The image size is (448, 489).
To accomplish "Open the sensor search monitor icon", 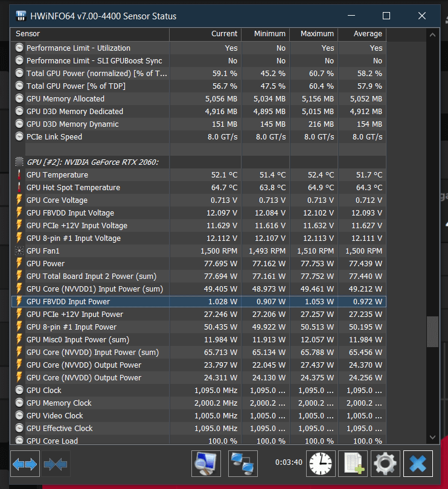I will (206, 464).
